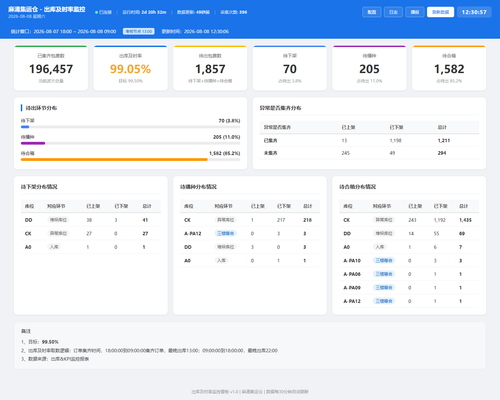This screenshot has height=400, width=500.
Task: Click total 69 in 待合箱 DO row
Action: [462, 233]
